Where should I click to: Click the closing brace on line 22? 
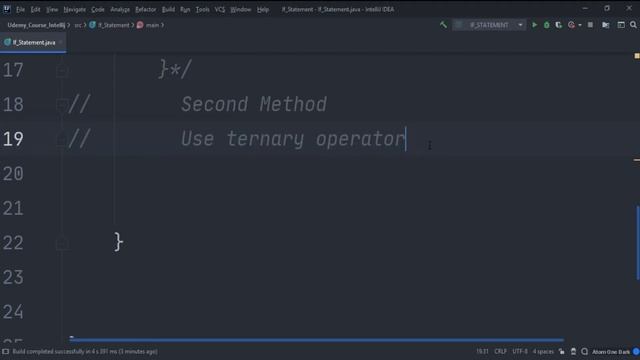[x=118, y=242]
